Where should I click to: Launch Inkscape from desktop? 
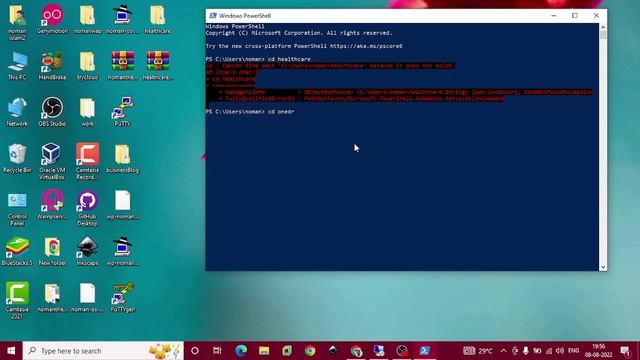(87, 252)
